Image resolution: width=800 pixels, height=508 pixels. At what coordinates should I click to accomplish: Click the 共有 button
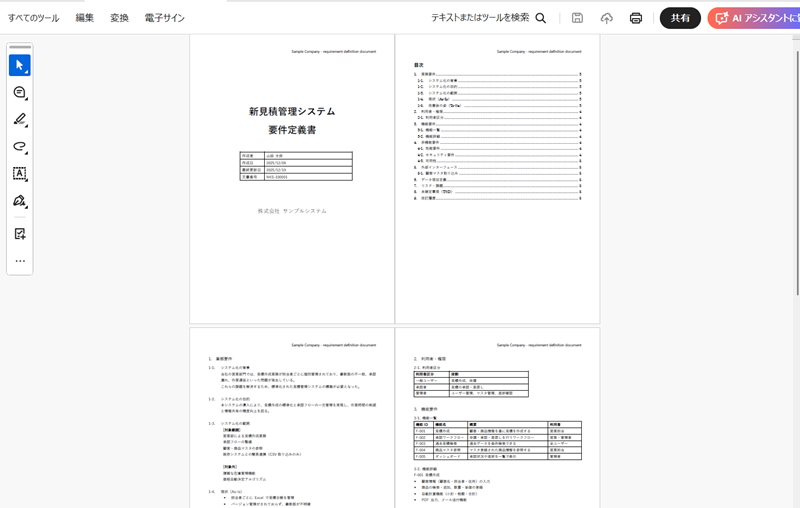680,18
